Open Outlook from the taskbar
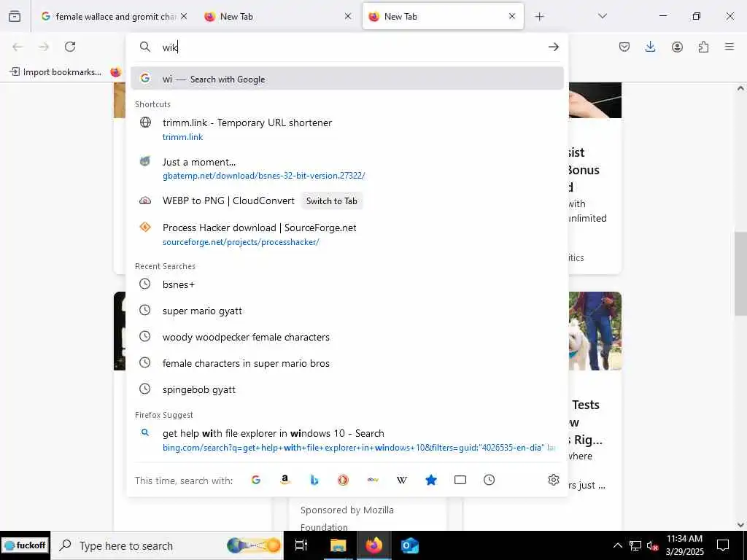Viewport: 747px width, 560px height. tap(409, 545)
